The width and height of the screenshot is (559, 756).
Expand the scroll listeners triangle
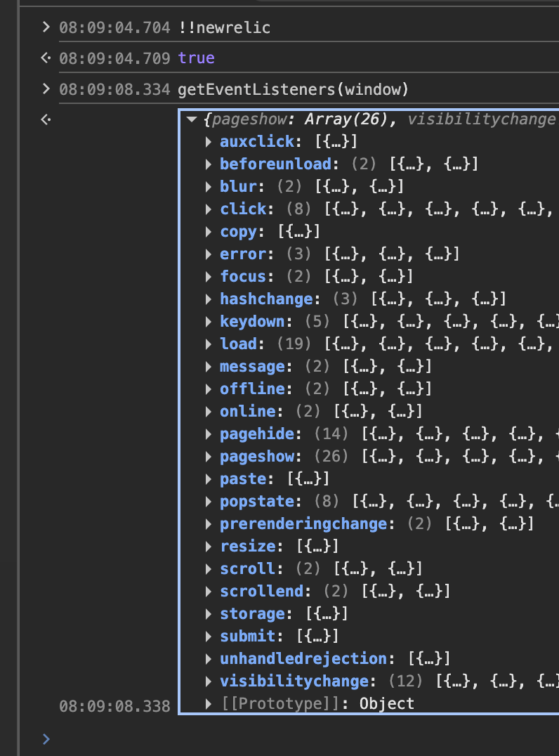[x=208, y=569]
